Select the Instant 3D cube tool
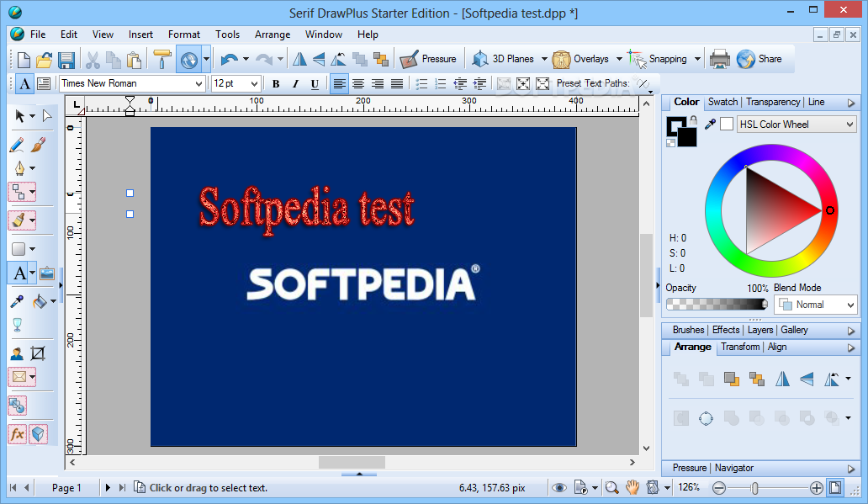 coord(38,434)
